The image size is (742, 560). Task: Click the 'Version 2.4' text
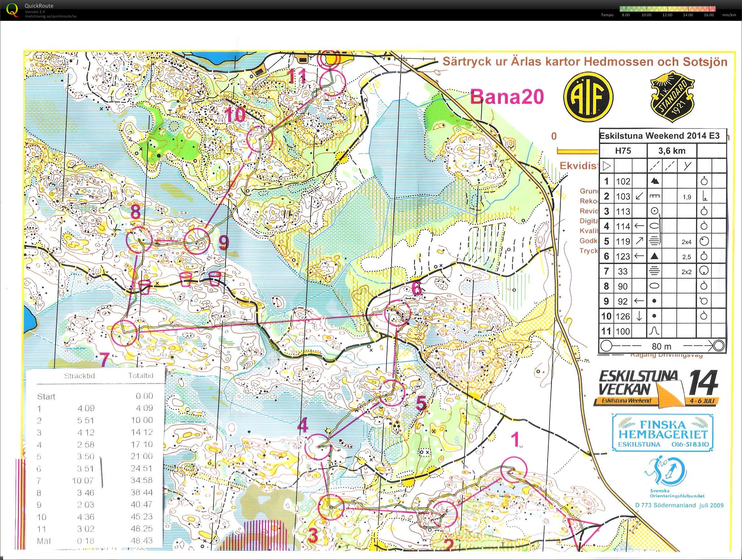point(35,12)
